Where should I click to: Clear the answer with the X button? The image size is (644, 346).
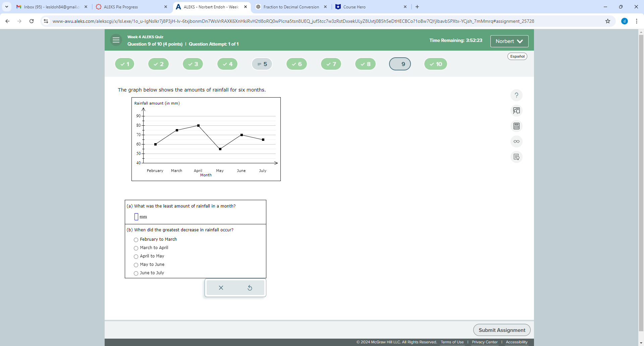point(221,288)
